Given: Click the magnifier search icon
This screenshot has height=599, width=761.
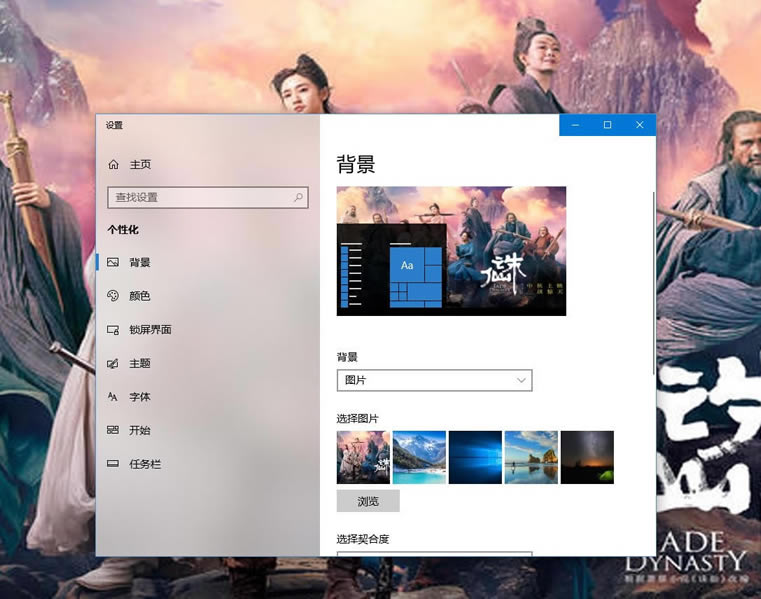Looking at the screenshot, I should point(298,197).
